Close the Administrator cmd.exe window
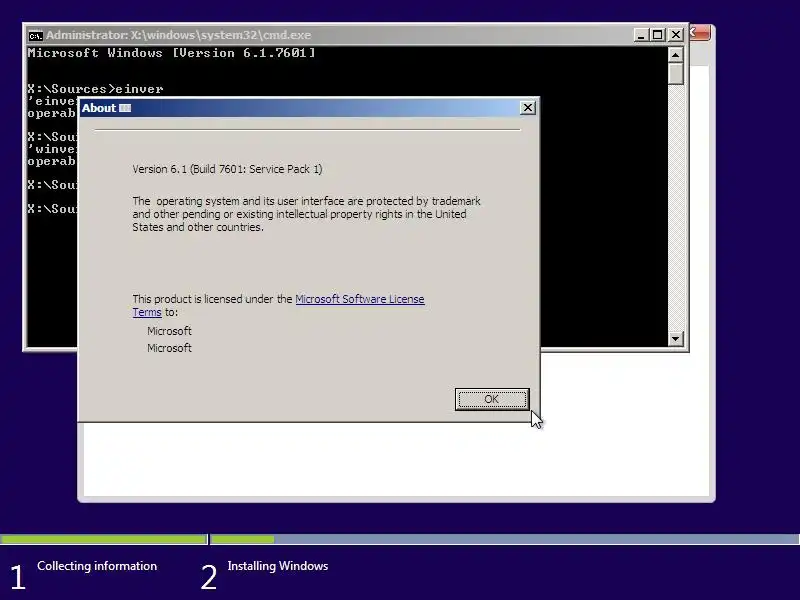Image resolution: width=800 pixels, height=600 pixels. (x=676, y=35)
